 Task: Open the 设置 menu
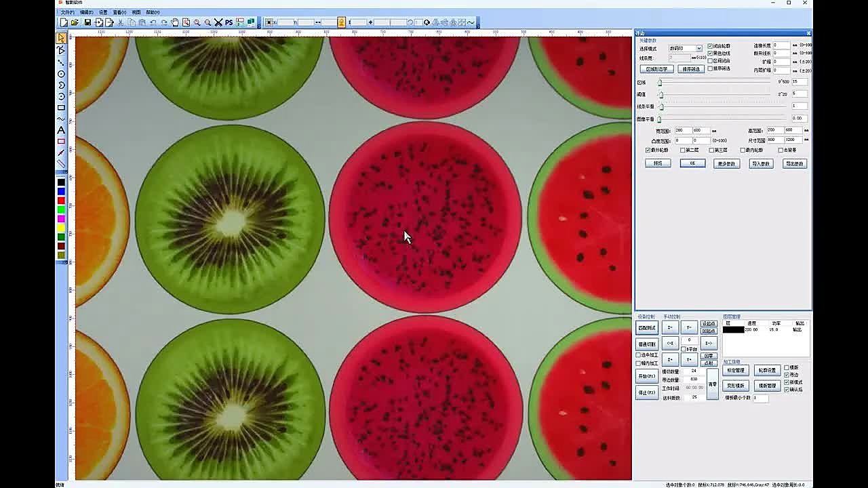pyautogui.click(x=103, y=12)
